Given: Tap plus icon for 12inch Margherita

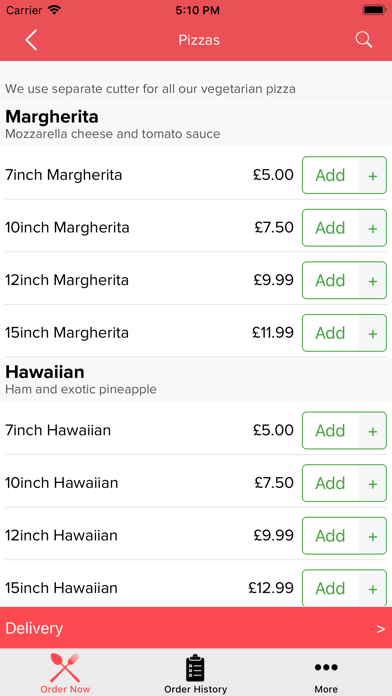Looking at the screenshot, I should pos(373,281).
